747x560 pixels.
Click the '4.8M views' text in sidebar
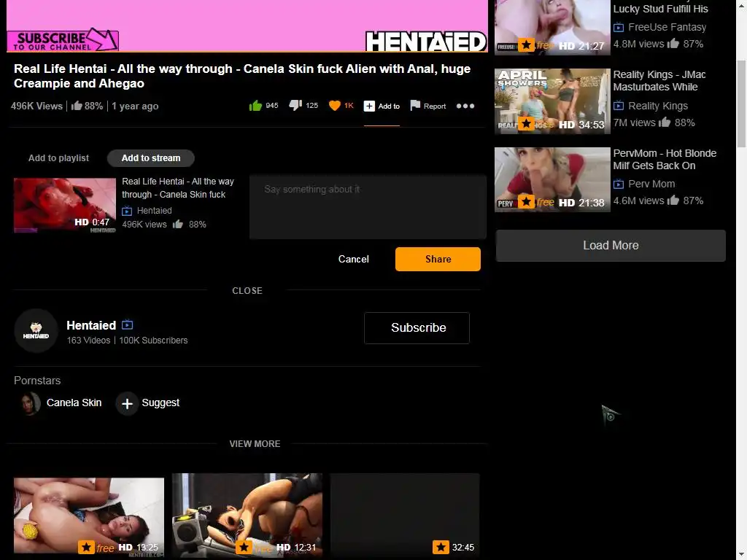click(638, 44)
